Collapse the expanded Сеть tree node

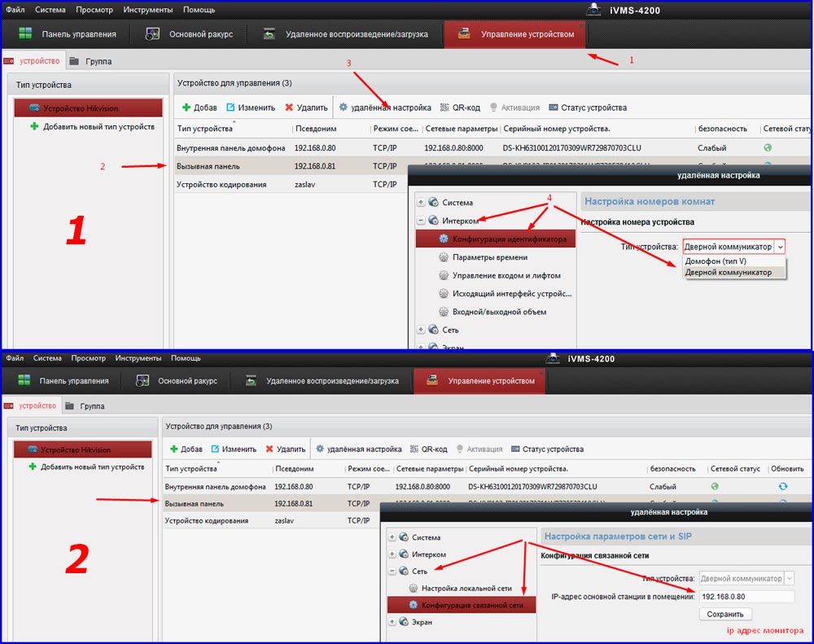click(x=393, y=572)
